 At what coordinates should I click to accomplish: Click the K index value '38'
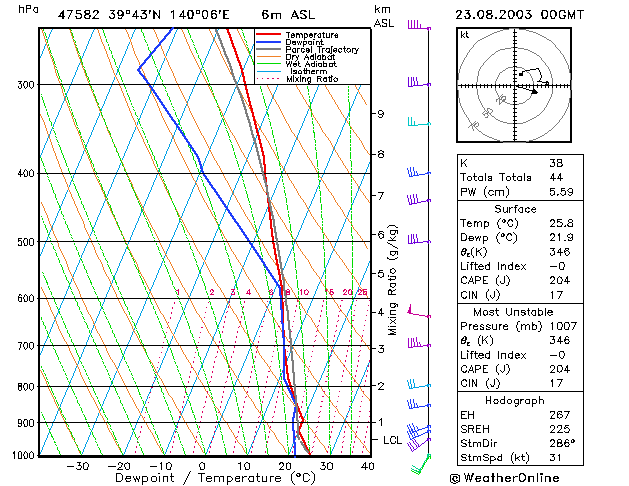point(556,163)
